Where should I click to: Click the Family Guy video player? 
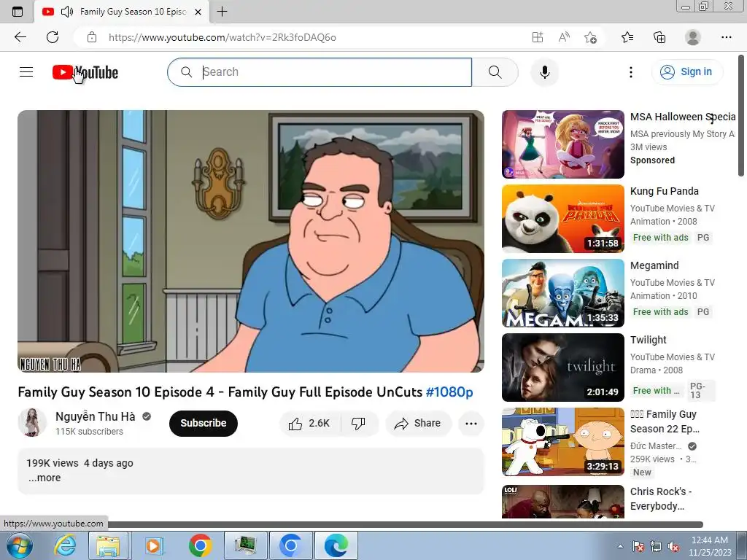click(251, 241)
